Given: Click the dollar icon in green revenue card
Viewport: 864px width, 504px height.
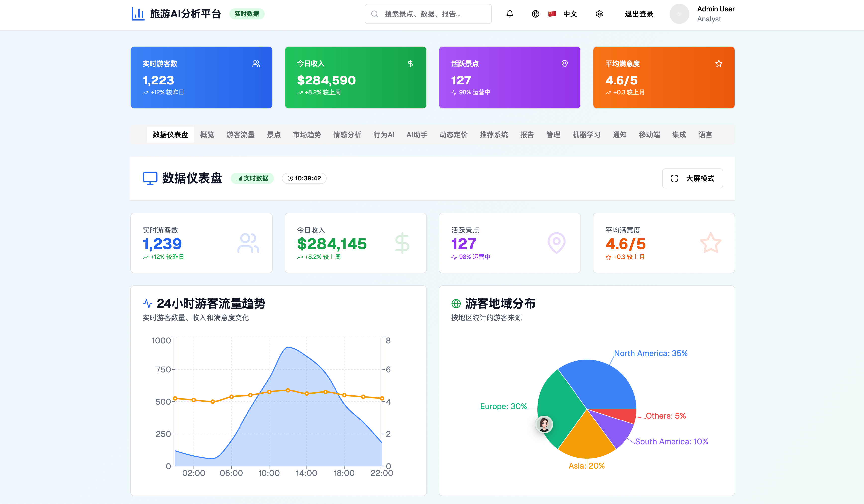Looking at the screenshot, I should (410, 64).
